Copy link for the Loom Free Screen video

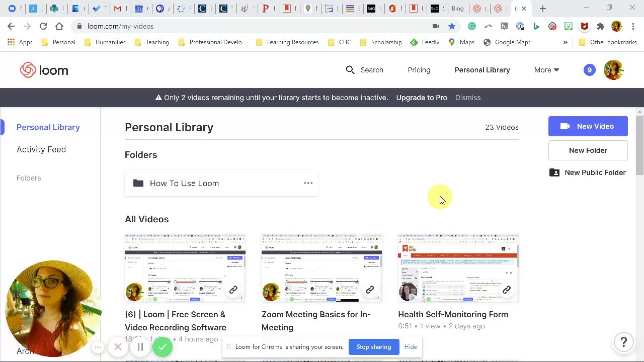[x=233, y=290]
